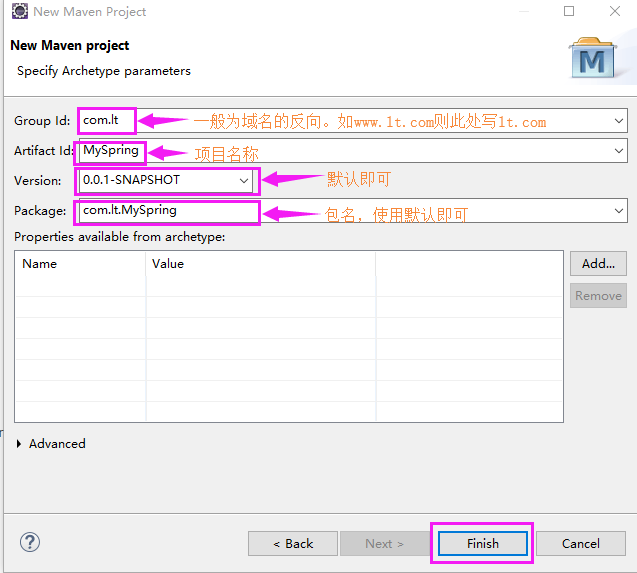The image size is (637, 573).
Task: Click the Cancel button
Action: click(x=581, y=543)
